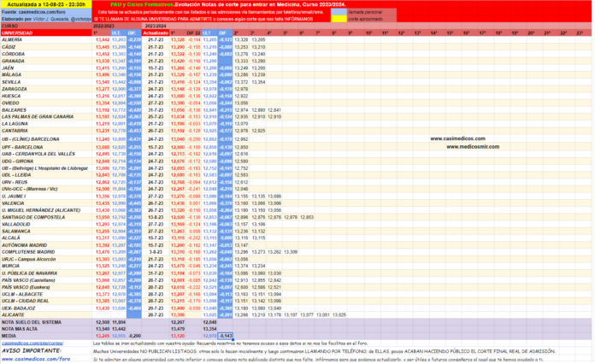The image size is (595, 364).
Task: Click the 2023/2024 course header cell
Action: (156, 26)
